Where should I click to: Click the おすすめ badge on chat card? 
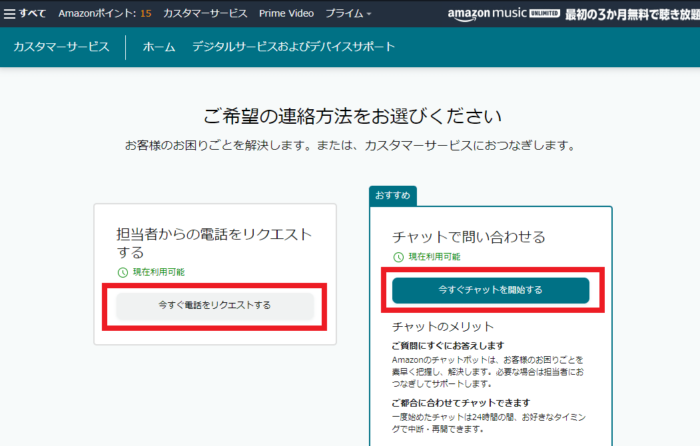click(x=393, y=196)
